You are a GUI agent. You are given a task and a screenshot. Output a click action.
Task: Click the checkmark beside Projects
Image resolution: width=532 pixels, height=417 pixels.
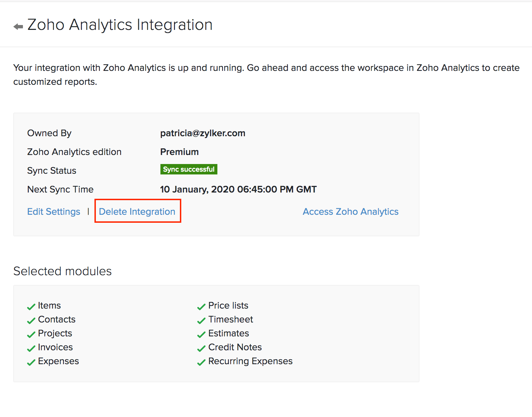(x=31, y=334)
